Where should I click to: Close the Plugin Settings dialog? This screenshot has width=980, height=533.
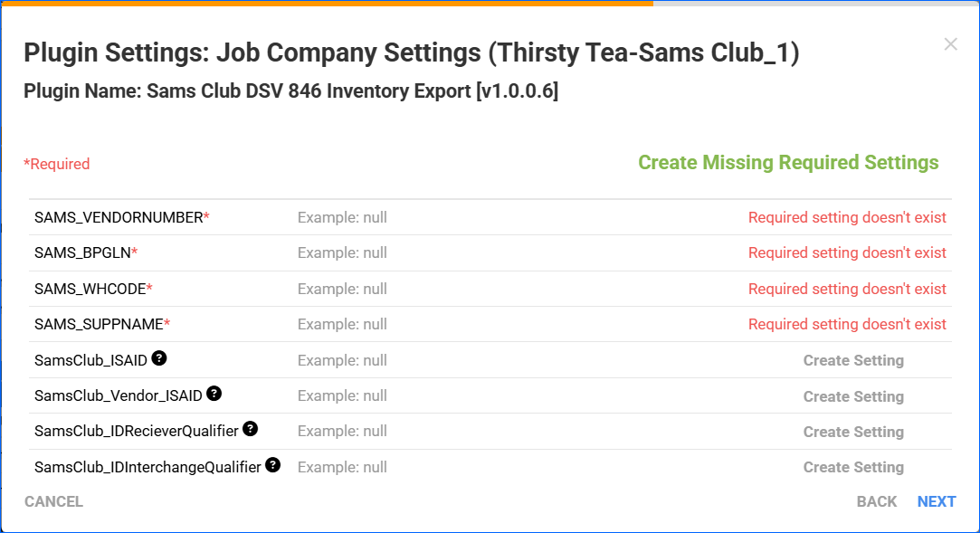point(950,44)
